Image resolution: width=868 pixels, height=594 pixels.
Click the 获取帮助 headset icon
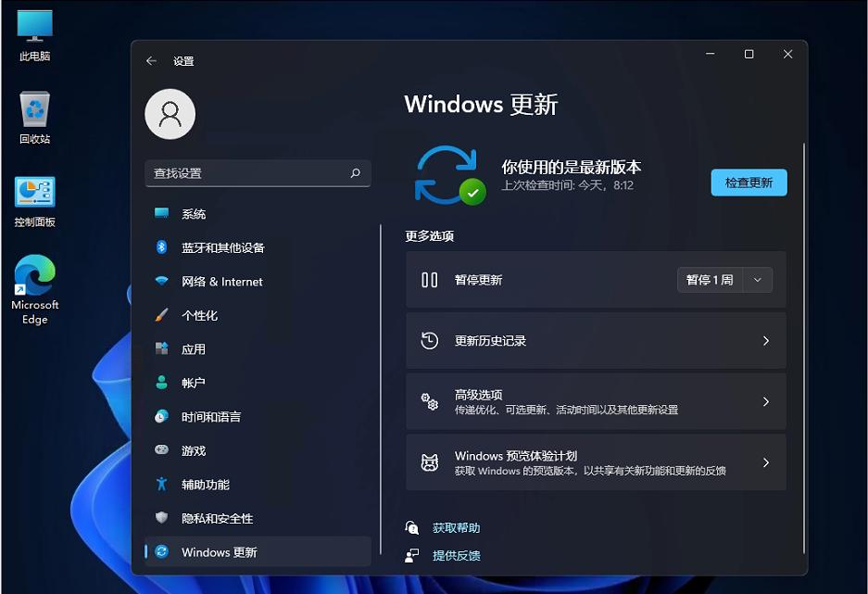[412, 527]
